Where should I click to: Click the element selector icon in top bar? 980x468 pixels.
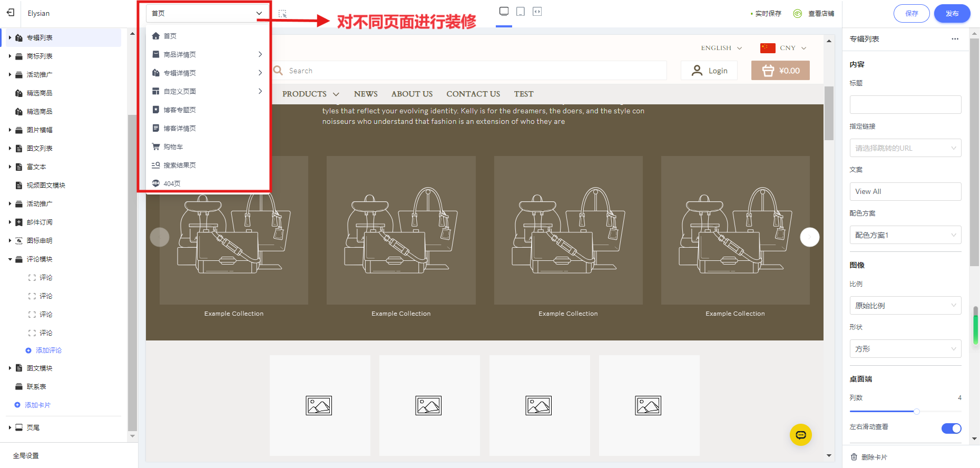pyautogui.click(x=282, y=14)
